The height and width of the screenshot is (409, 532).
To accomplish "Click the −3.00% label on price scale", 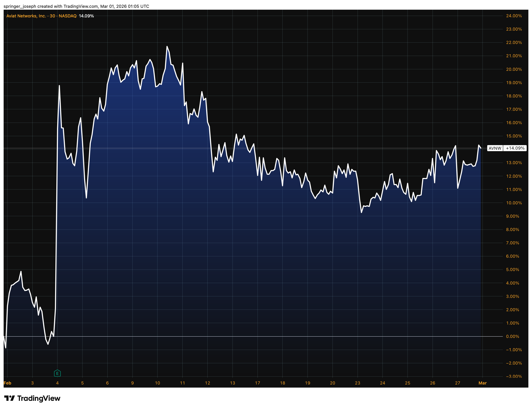I will pos(514,376).
